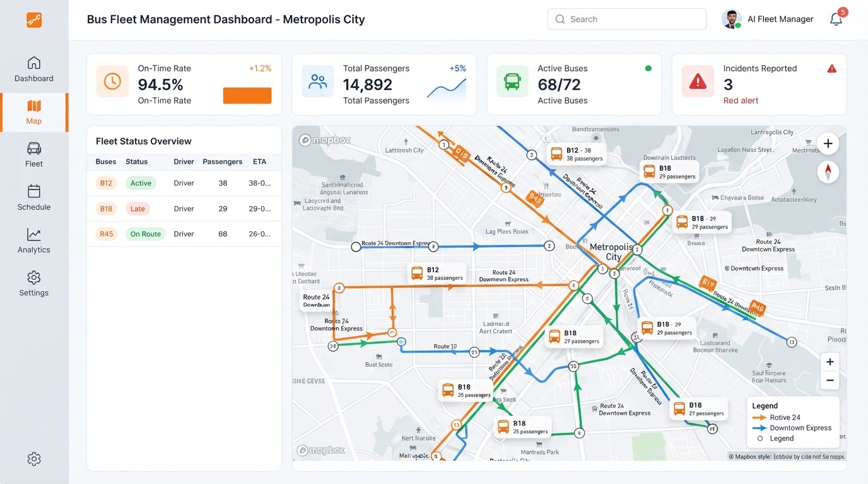Click the On Route status badge
This screenshot has width=868, height=484.
[x=145, y=234]
